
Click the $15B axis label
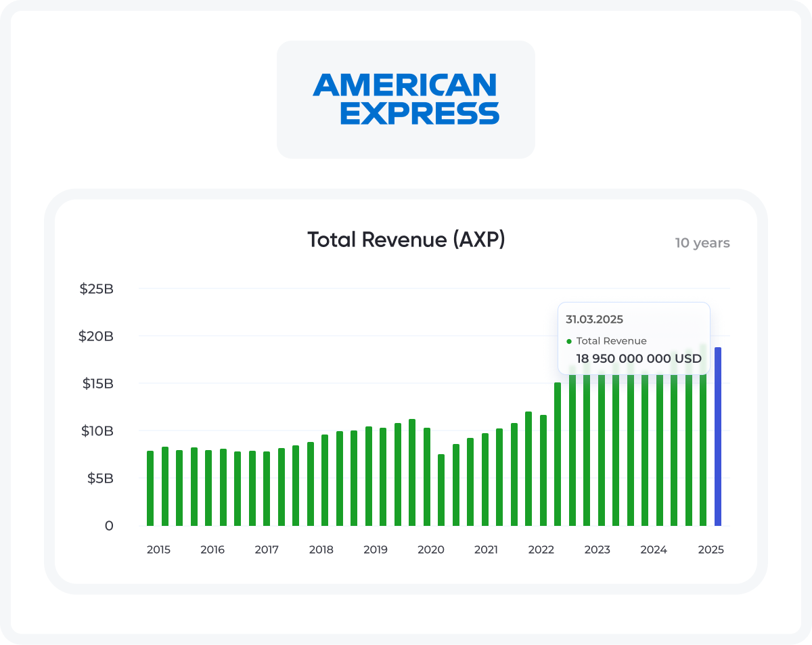pos(97,384)
